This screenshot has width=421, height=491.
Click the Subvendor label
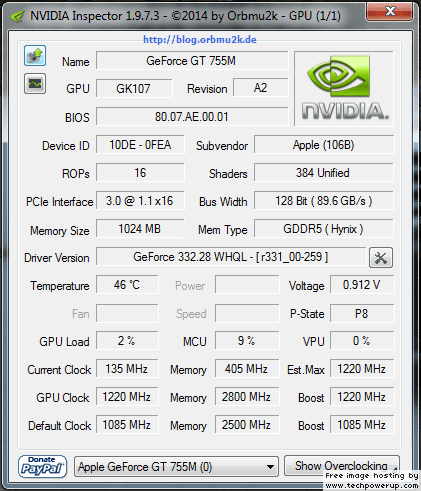point(222,146)
